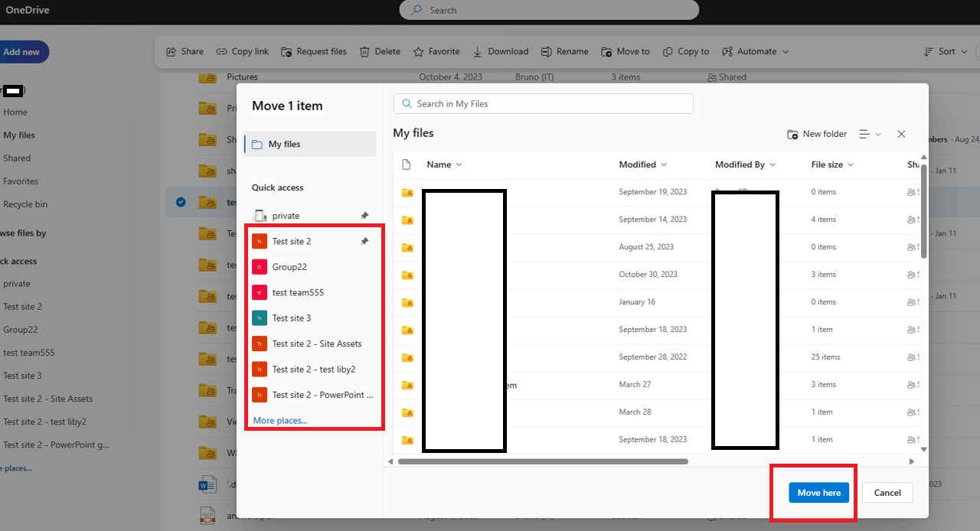Open the File size column dropdown
Viewport: 980px width, 531px height.
(851, 165)
